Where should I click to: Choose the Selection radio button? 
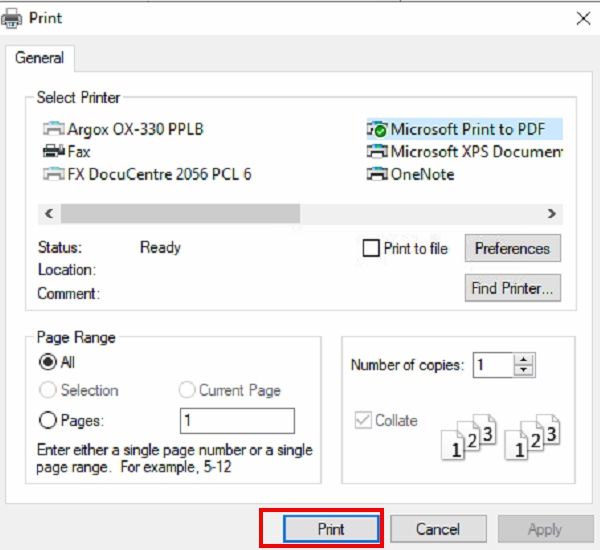[48, 390]
